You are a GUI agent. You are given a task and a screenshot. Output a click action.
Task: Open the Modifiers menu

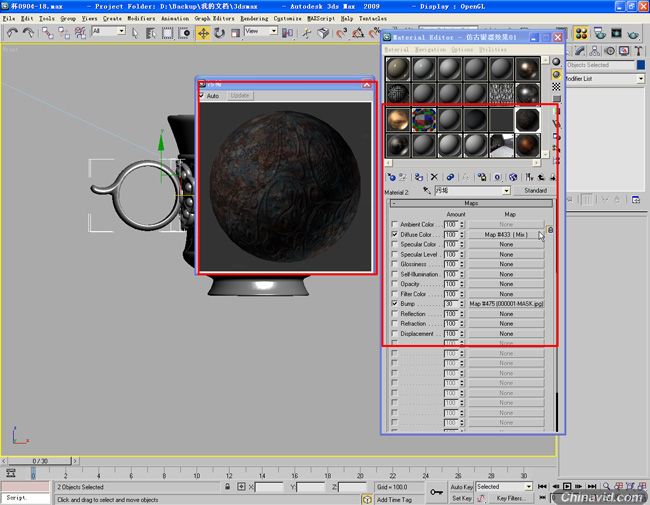[x=141, y=19]
